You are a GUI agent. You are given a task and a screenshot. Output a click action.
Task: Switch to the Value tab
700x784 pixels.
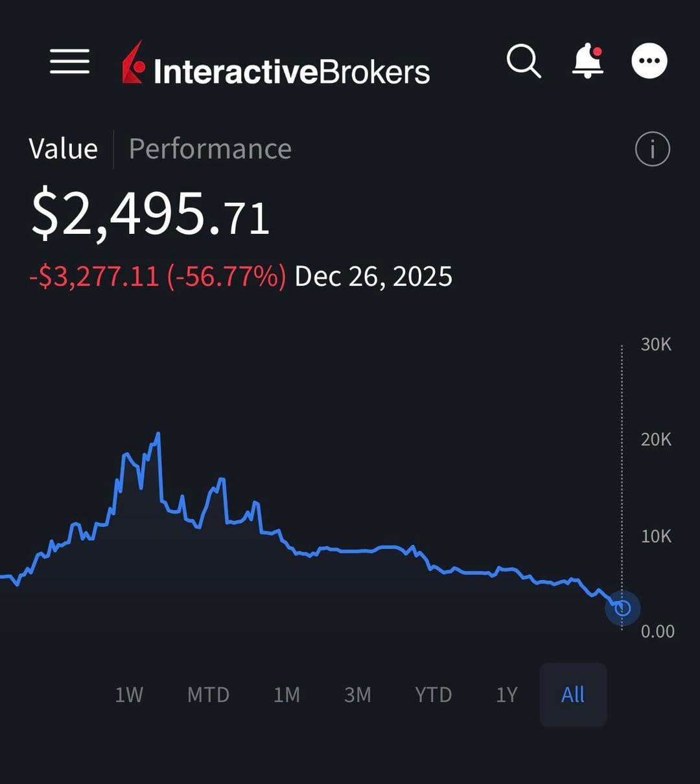click(64, 149)
